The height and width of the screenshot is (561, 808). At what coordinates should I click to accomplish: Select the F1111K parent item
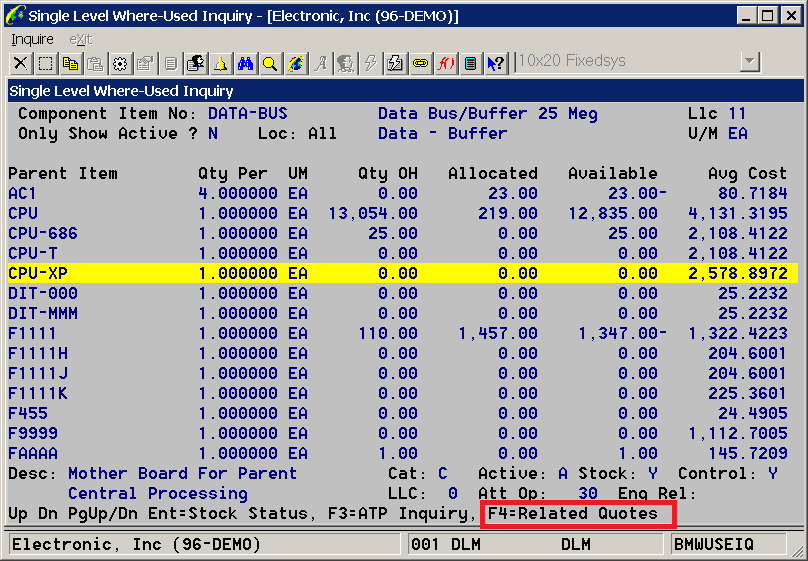point(38,394)
